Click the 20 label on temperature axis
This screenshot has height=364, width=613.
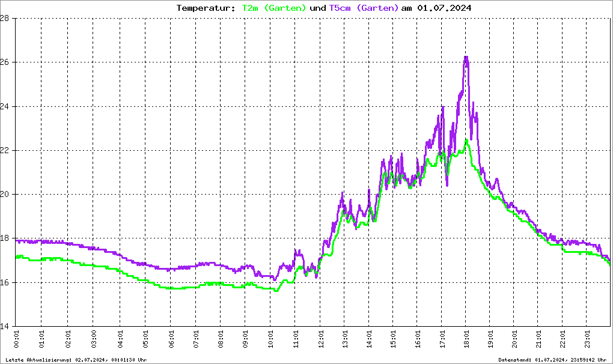pyautogui.click(x=5, y=194)
